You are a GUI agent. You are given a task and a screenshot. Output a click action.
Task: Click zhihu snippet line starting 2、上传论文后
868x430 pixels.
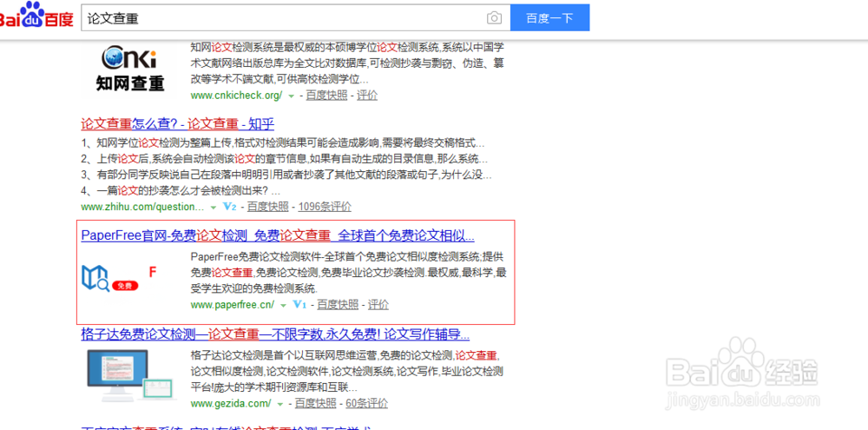[x=285, y=159]
